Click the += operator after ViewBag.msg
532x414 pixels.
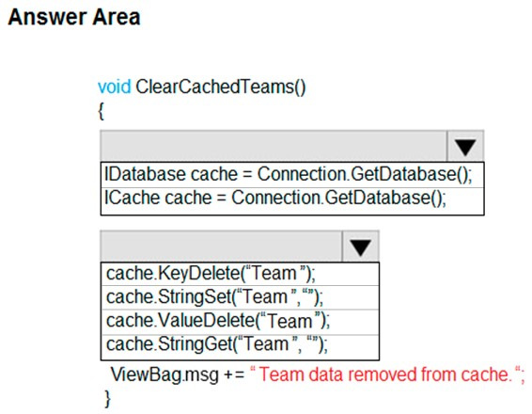tap(234, 374)
